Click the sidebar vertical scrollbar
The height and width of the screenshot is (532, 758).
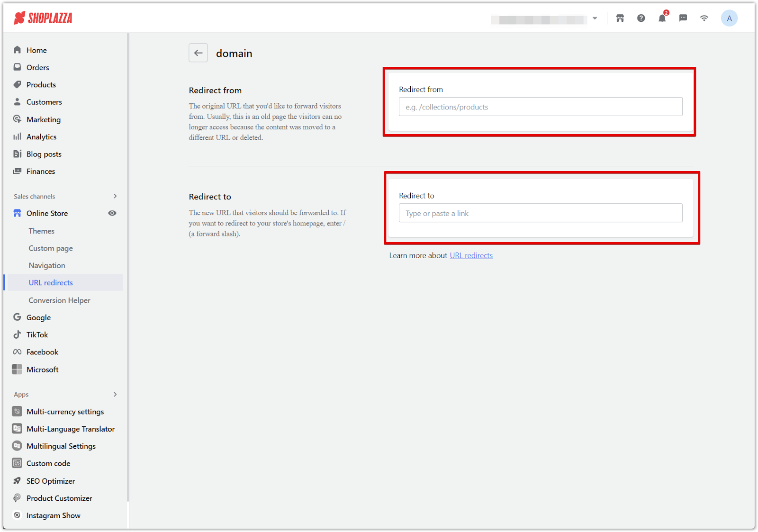click(128, 268)
